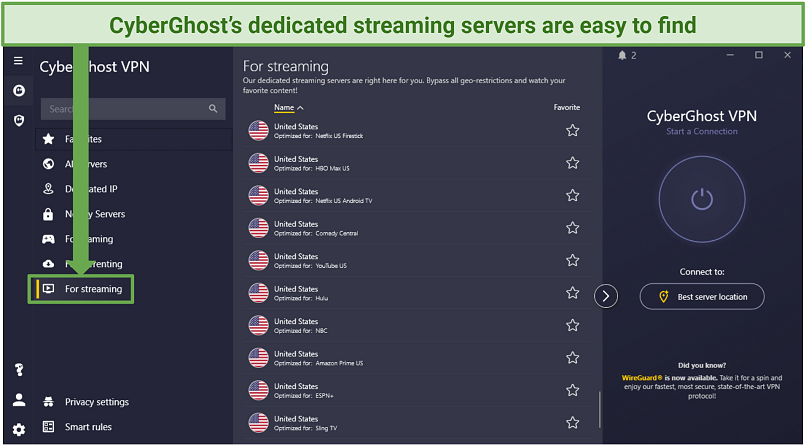
Task: Open the account profile icon
Action: (x=19, y=400)
